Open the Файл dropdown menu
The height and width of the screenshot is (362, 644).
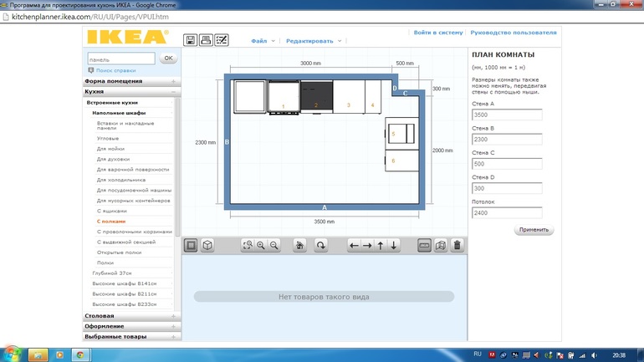click(x=261, y=41)
